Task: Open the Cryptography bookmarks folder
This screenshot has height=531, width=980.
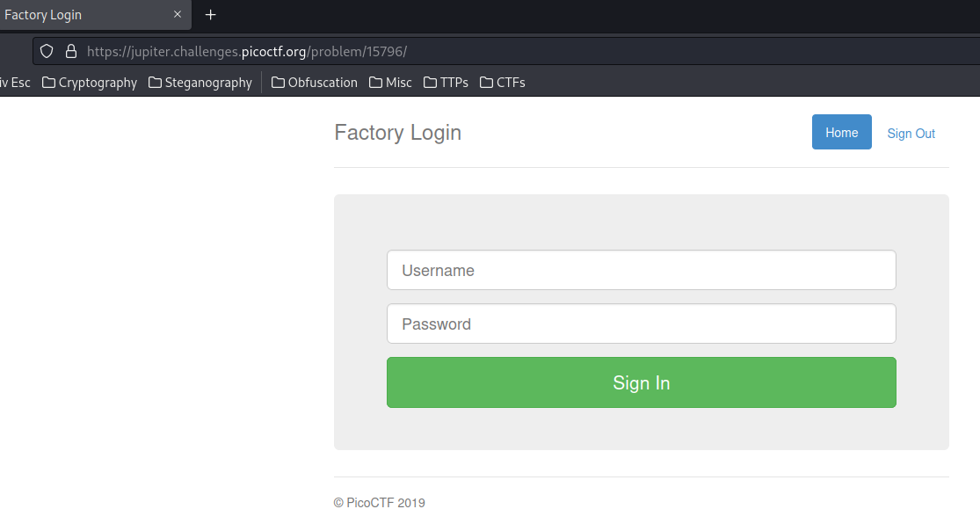Action: [90, 83]
